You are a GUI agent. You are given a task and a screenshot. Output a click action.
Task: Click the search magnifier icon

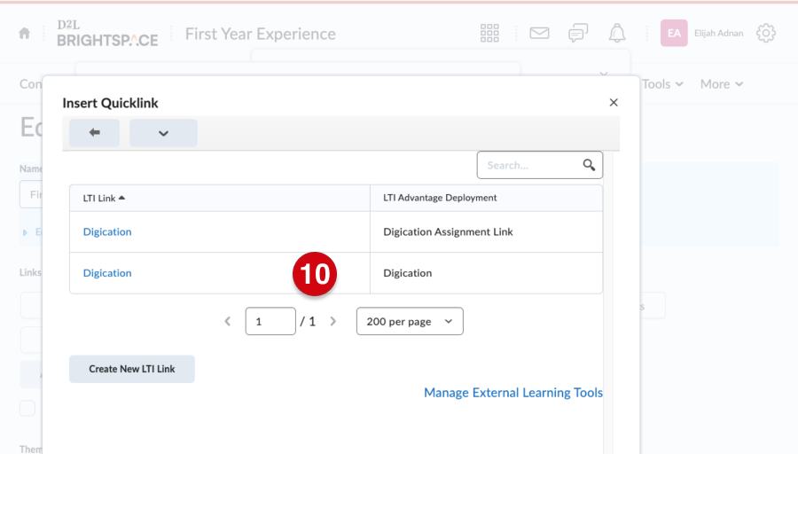pos(589,165)
